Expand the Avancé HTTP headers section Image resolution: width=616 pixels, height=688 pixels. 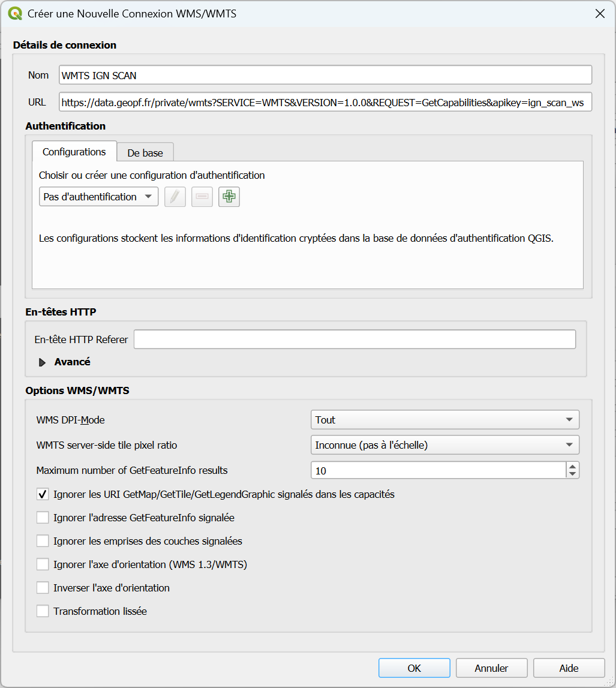click(x=43, y=362)
